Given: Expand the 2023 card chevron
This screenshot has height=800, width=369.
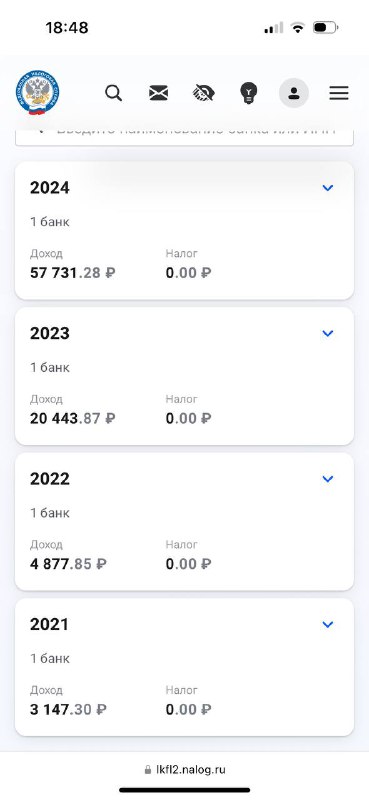Looking at the screenshot, I should (x=328, y=333).
